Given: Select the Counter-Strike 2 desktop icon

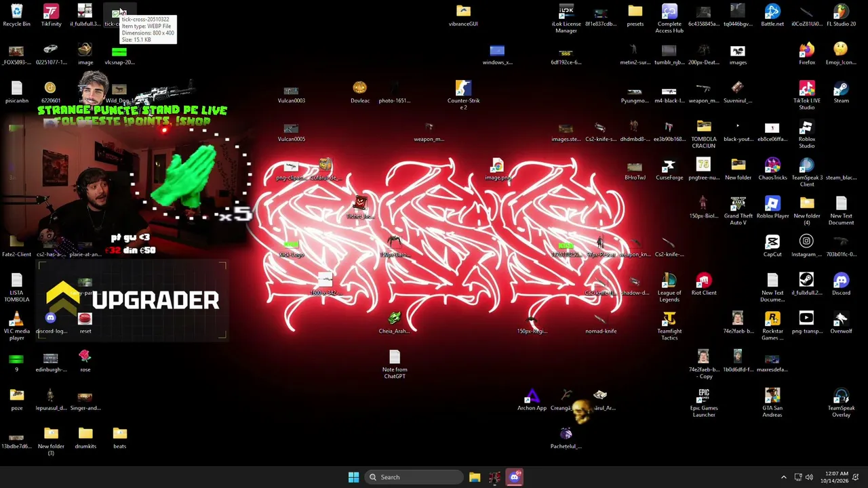Looking at the screenshot, I should (463, 96).
